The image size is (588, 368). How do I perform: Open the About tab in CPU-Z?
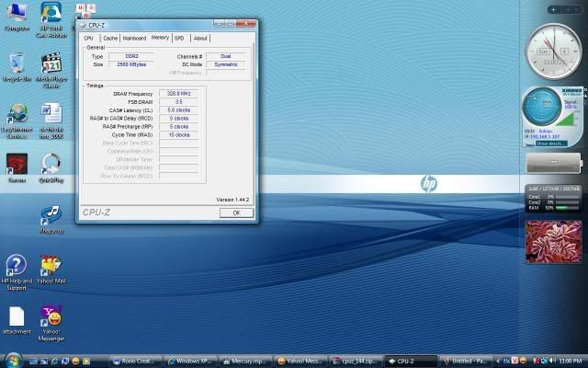click(200, 38)
